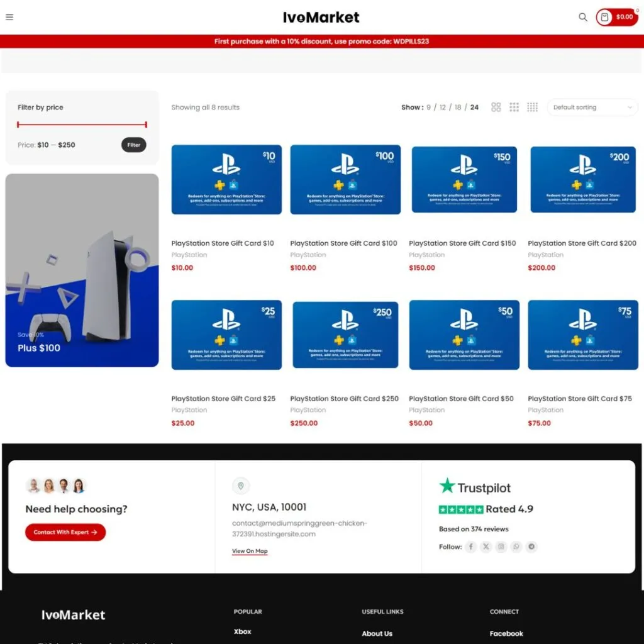
Task: Switch to the 4-column grid view
Action: pyautogui.click(x=533, y=108)
